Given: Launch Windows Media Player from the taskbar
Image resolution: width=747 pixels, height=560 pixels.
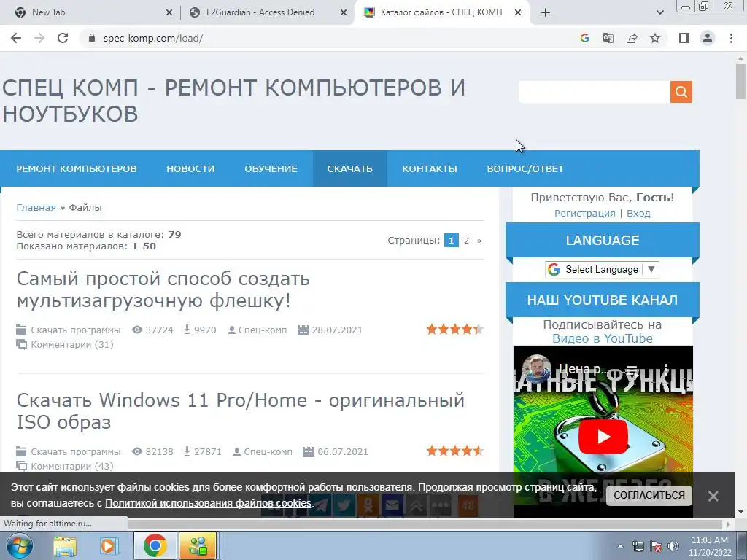Looking at the screenshot, I should click(x=109, y=545).
